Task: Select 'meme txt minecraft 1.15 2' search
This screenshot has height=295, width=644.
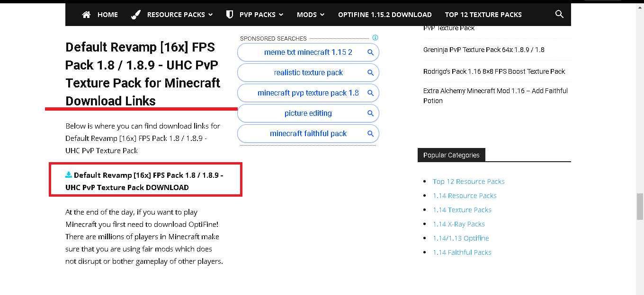Action: (308, 52)
